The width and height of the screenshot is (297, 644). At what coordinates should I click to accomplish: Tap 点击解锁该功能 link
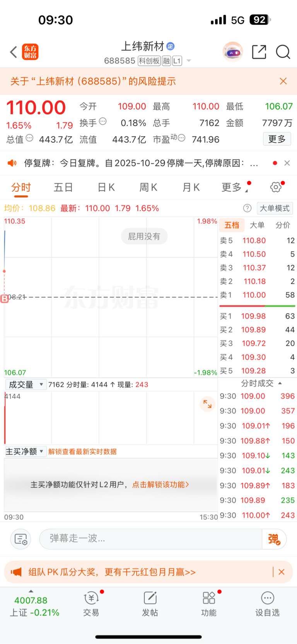click(x=160, y=485)
